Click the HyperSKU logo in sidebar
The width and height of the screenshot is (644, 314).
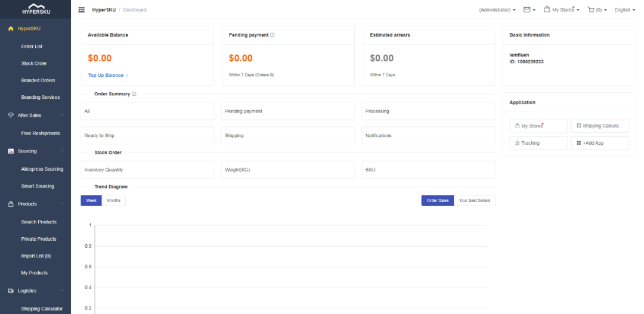point(36,9)
